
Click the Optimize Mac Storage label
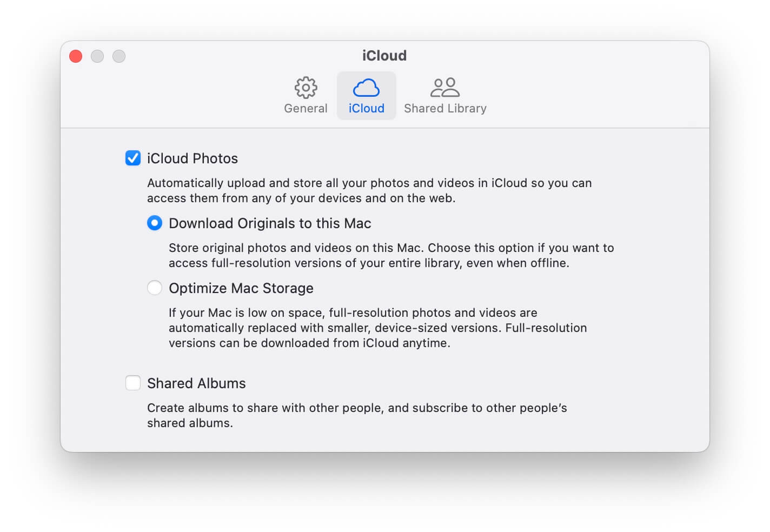[241, 288]
